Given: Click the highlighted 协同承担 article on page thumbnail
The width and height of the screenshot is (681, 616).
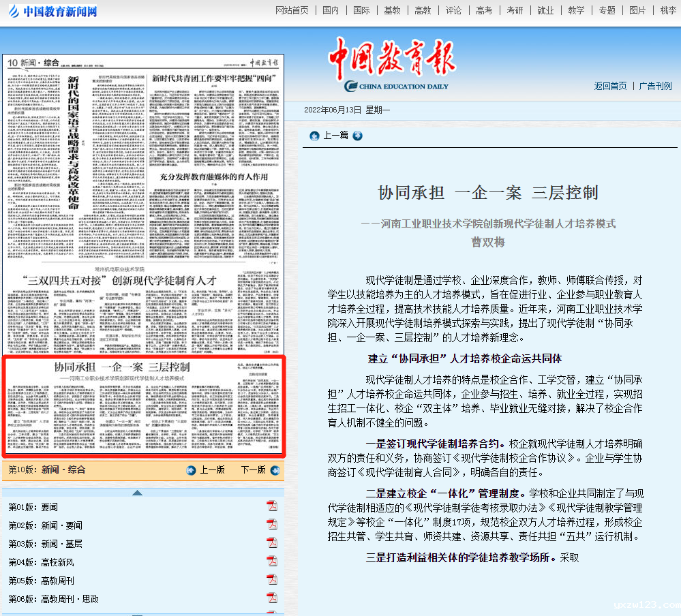Looking at the screenshot, I should (142, 406).
